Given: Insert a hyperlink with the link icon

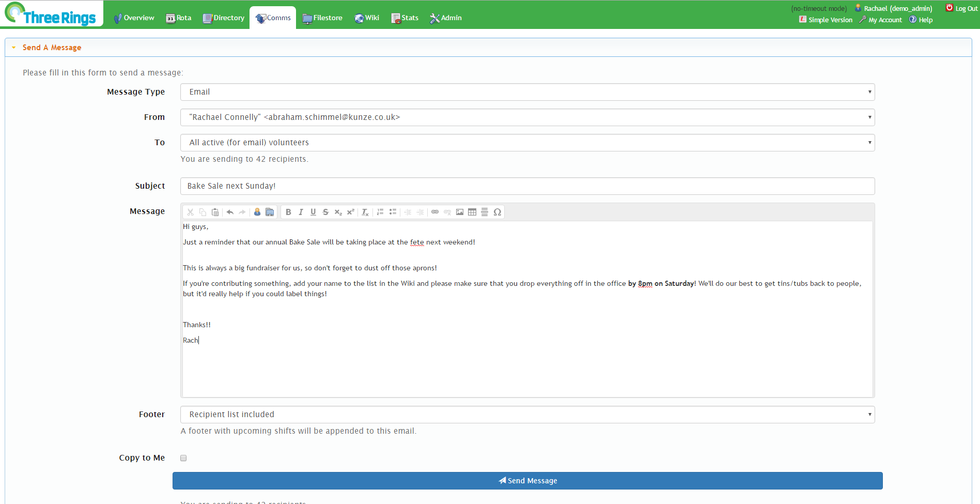Looking at the screenshot, I should pyautogui.click(x=435, y=212).
